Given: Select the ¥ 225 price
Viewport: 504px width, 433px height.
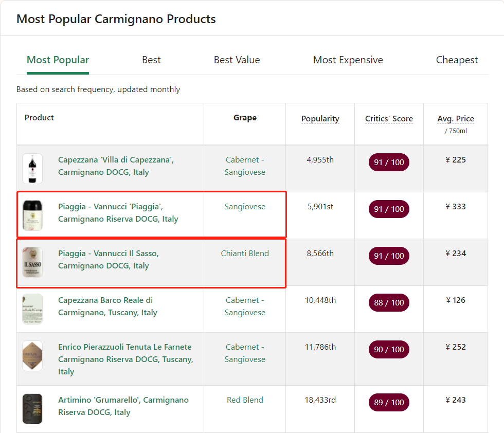Looking at the screenshot, I should (x=456, y=160).
